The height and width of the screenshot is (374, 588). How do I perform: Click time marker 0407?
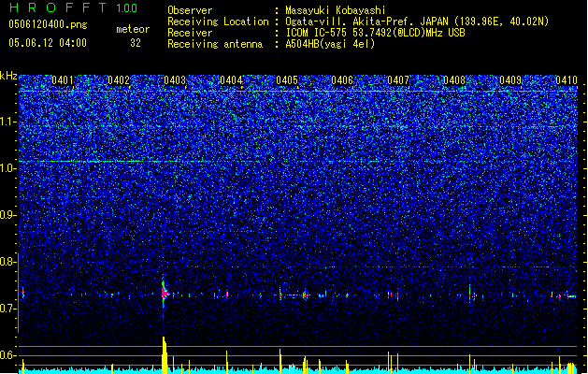pyautogui.click(x=398, y=80)
